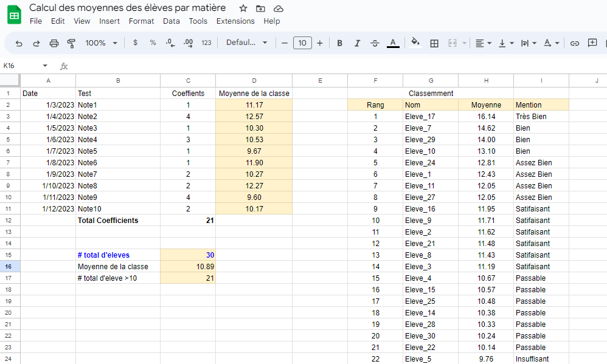Image resolution: width=607 pixels, height=364 pixels.
Task: Decrease decimal places
Action: [169, 43]
